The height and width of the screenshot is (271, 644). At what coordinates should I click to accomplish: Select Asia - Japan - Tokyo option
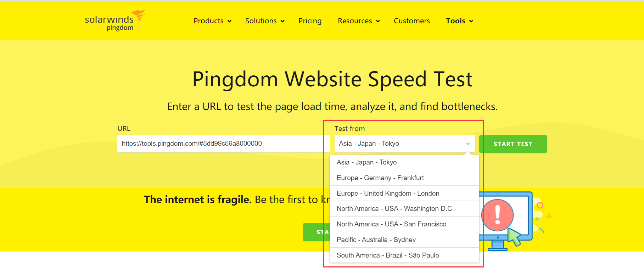point(404,162)
